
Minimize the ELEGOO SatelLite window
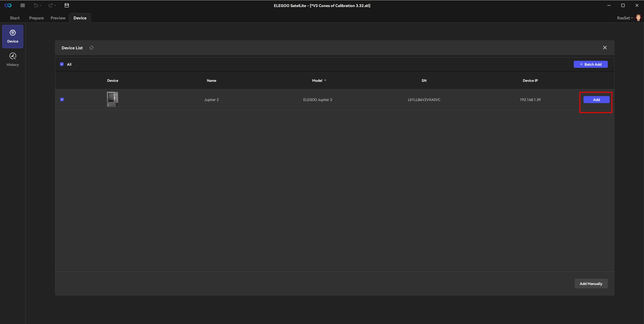[609, 6]
